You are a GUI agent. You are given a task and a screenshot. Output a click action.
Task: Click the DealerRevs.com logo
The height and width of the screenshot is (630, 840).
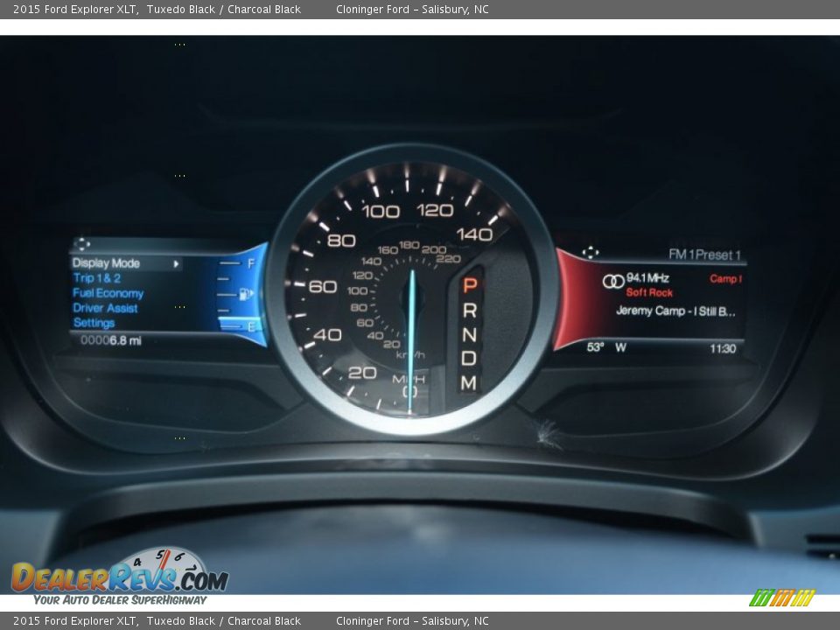tap(120, 576)
